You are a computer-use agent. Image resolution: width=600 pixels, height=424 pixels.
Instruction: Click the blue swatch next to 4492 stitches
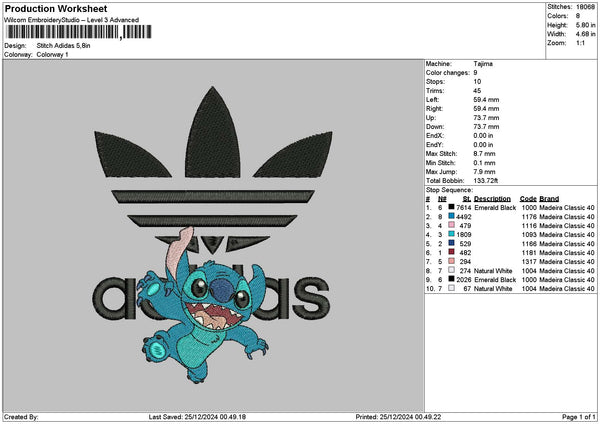point(452,216)
